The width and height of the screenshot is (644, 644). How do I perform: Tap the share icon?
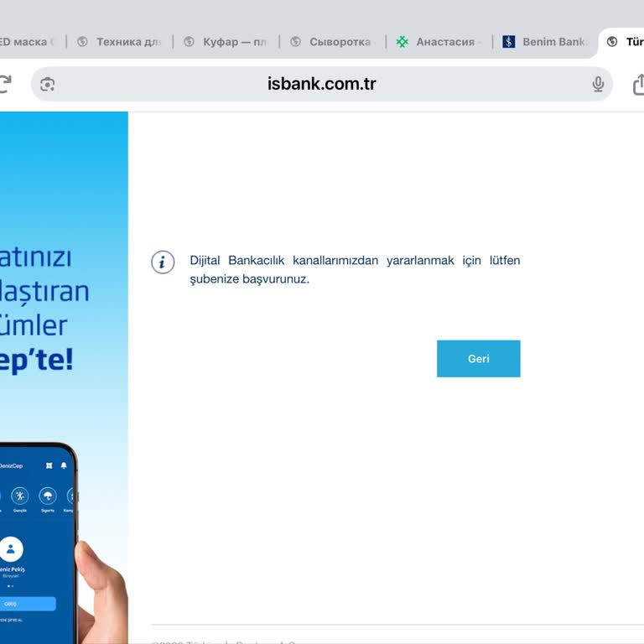pos(639,84)
